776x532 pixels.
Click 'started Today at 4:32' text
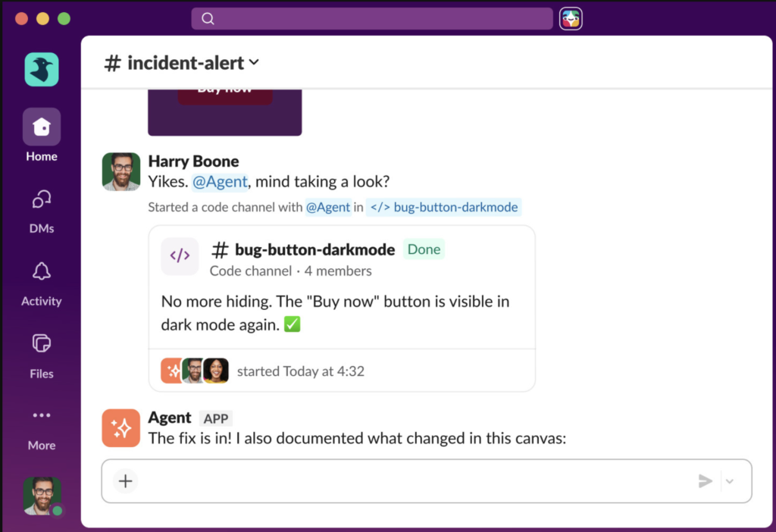coord(300,371)
